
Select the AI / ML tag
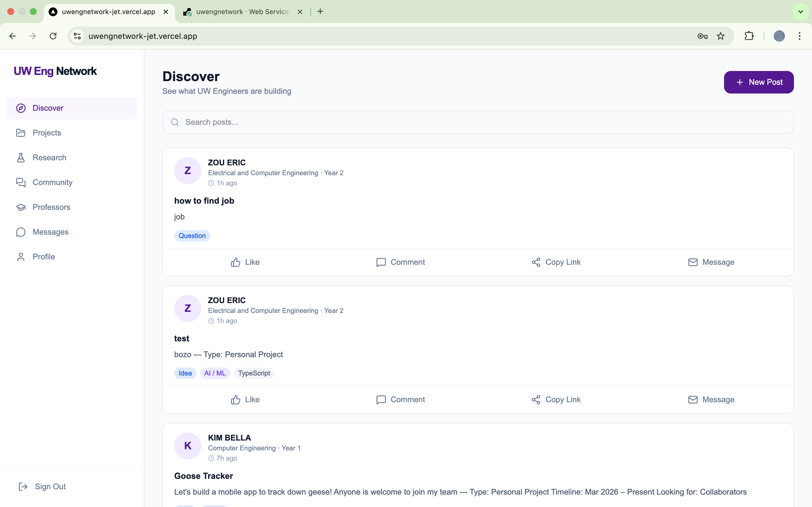[215, 373]
